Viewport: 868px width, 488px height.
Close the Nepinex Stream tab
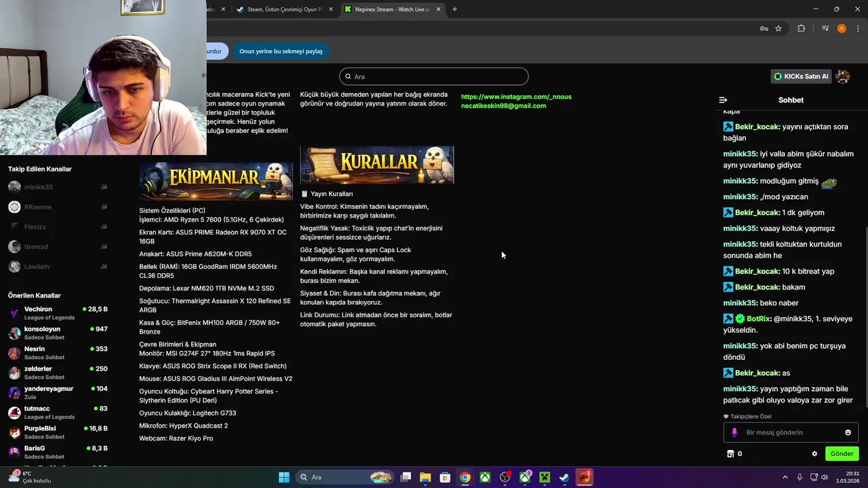(x=439, y=9)
